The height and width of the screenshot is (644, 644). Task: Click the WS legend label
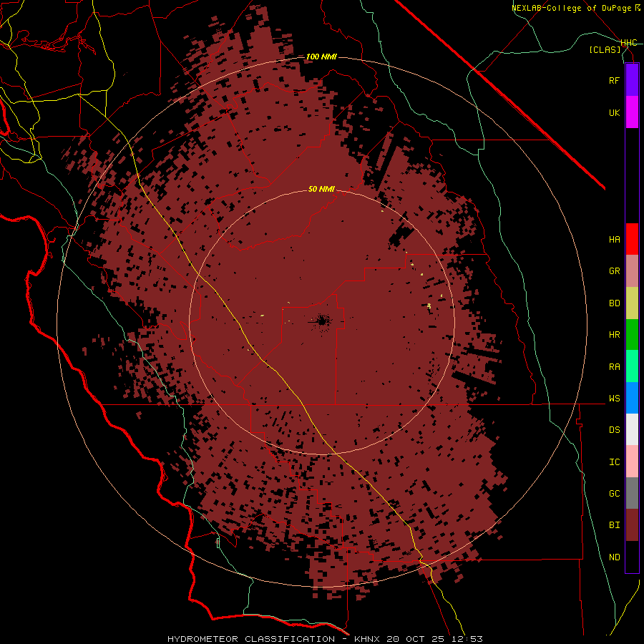pos(614,399)
